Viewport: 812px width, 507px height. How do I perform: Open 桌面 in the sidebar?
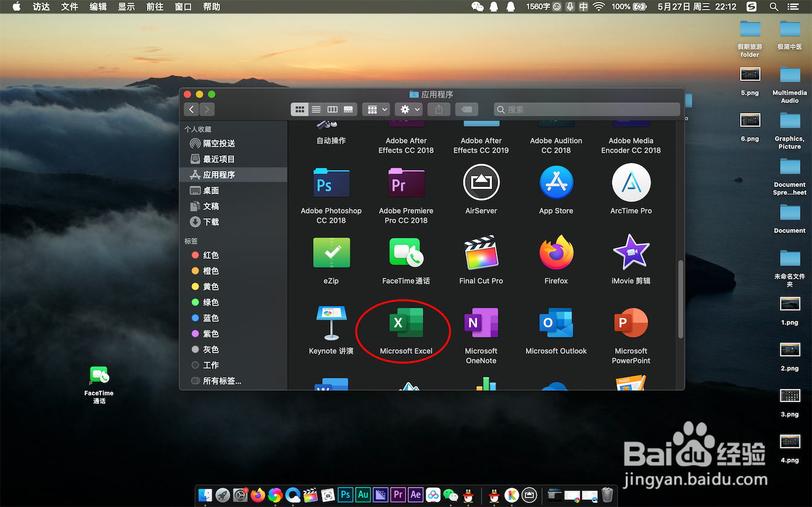tap(233, 190)
